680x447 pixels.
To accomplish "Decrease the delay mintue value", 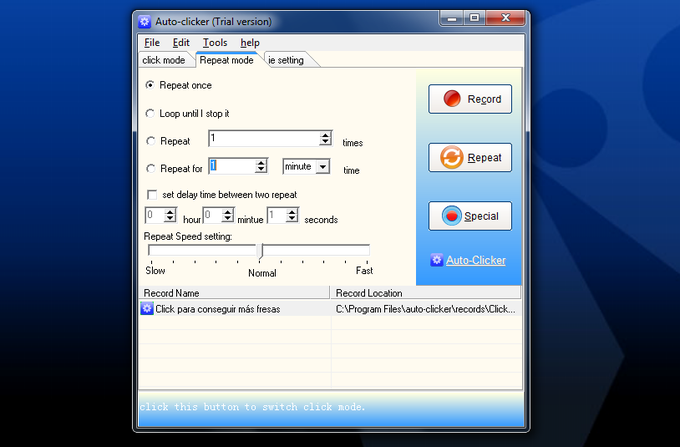I will pos(228,218).
